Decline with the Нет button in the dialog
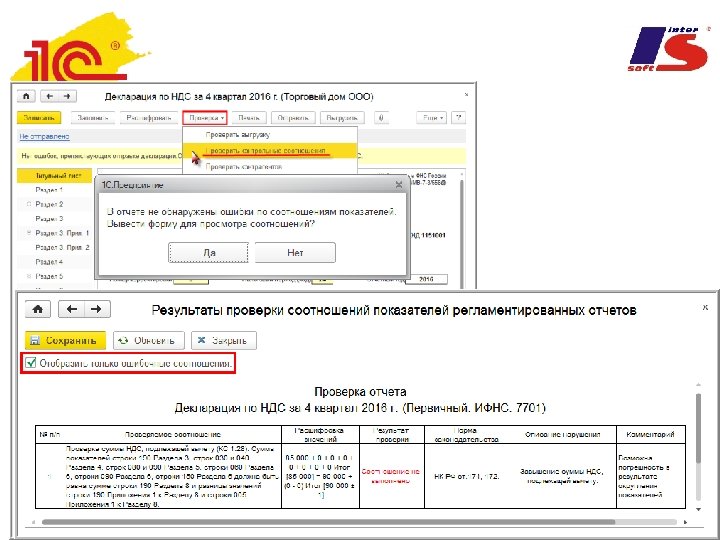 295,253
